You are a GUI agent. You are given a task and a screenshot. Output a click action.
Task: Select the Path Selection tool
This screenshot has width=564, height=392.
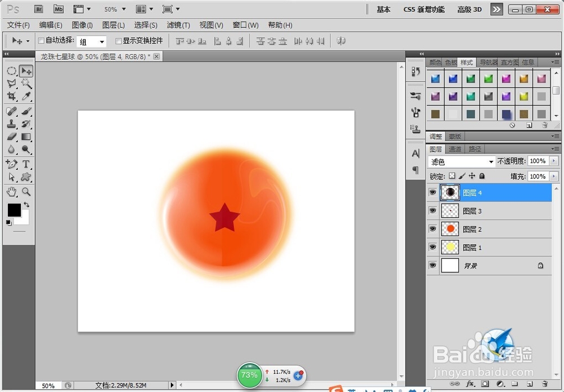(11, 177)
